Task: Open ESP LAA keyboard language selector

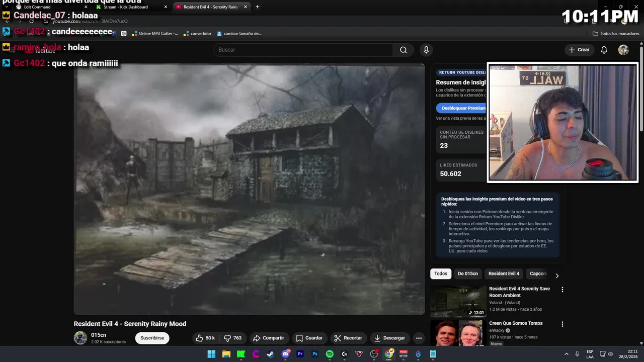Action: click(x=590, y=354)
